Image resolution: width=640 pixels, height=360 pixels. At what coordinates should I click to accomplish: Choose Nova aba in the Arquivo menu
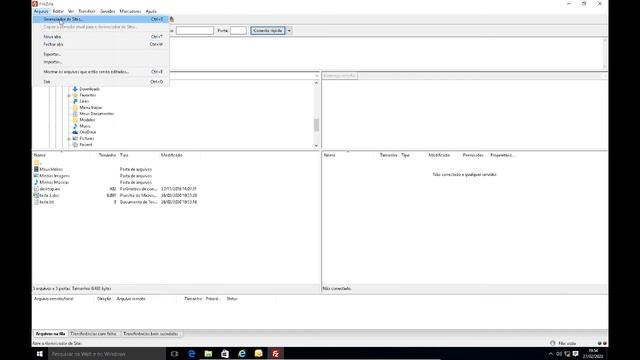pyautogui.click(x=100, y=37)
